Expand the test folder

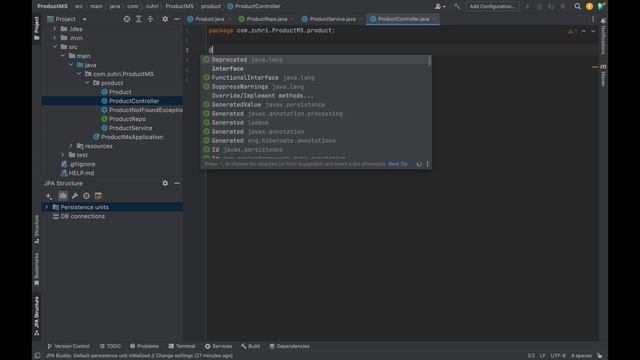pos(63,155)
